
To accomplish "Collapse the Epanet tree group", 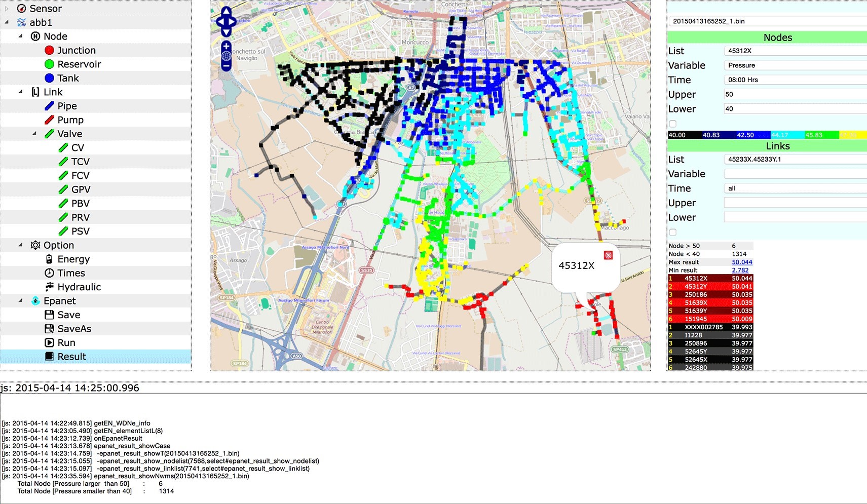I will (21, 301).
